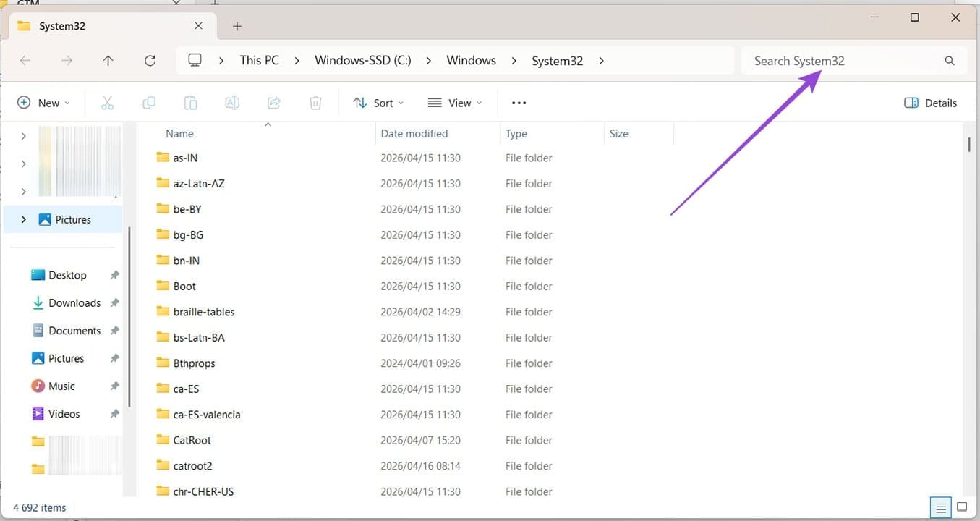The width and height of the screenshot is (980, 521).
Task: Open the See more menu with three dots
Action: point(518,102)
